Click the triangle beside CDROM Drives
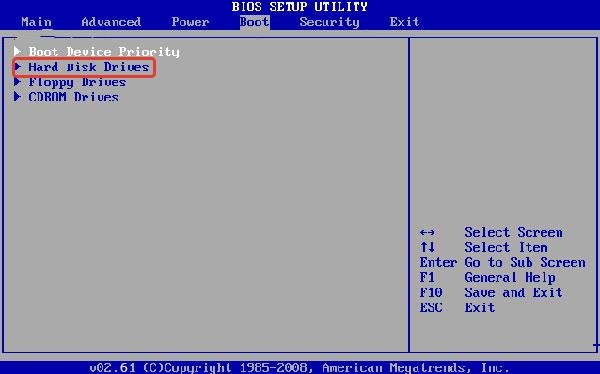The image size is (600, 374). tap(17, 96)
